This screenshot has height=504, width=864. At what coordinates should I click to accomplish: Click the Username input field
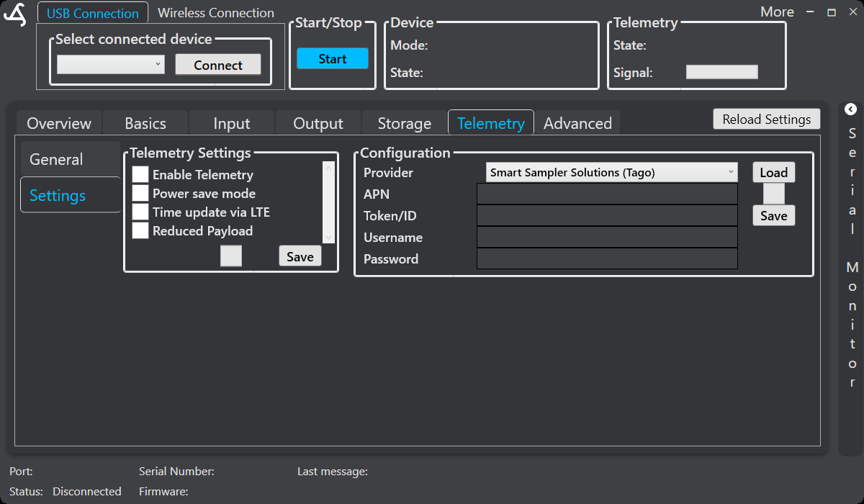(608, 237)
